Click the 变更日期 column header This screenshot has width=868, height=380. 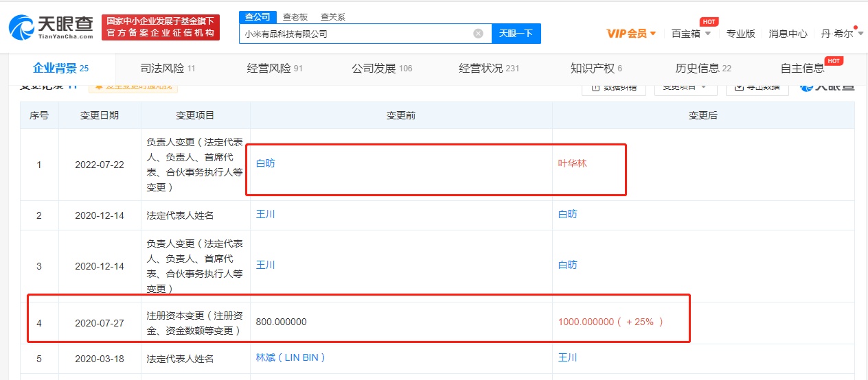pos(100,116)
